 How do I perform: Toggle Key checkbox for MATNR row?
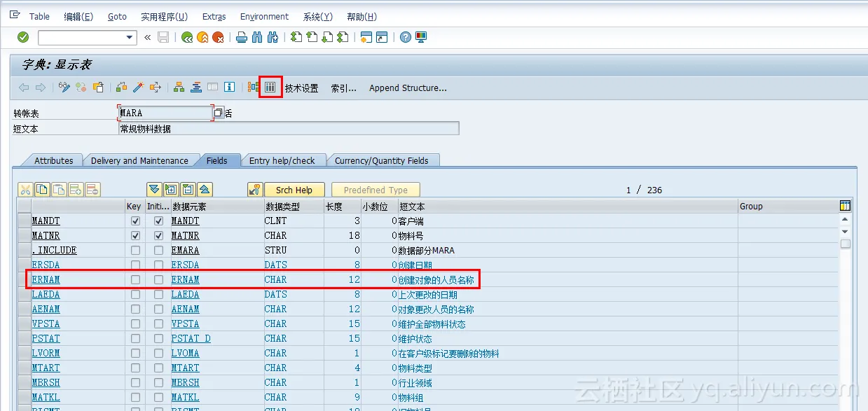click(x=135, y=235)
